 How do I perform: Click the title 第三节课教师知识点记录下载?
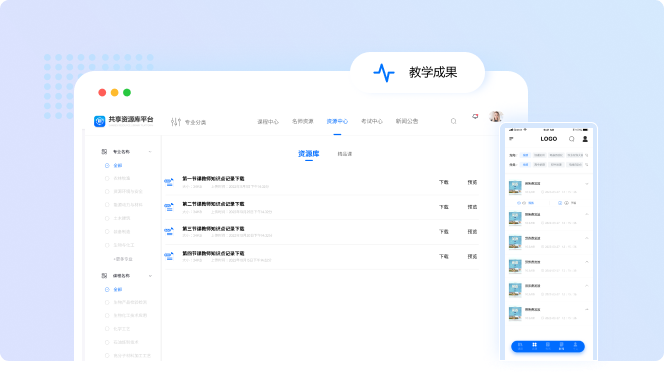(213, 229)
